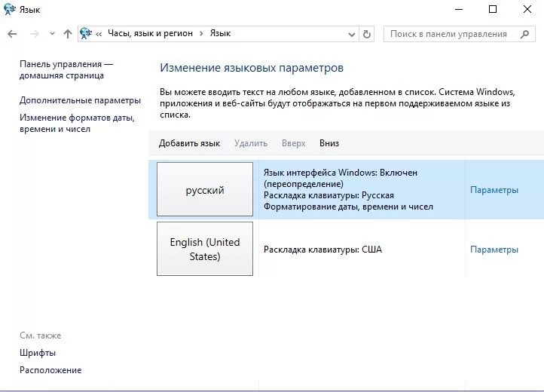Maximize the Язык window
Screen dimensions: 544x392
(493, 9)
